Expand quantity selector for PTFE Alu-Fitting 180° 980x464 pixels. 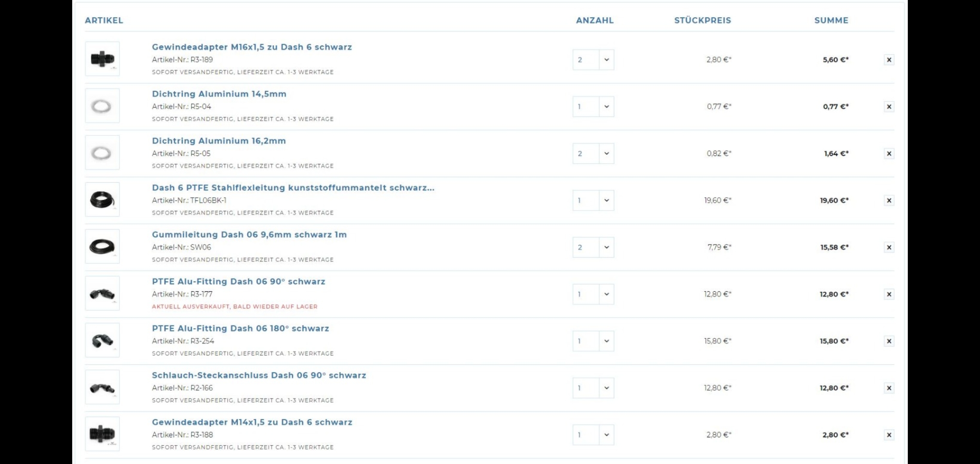[x=593, y=341]
